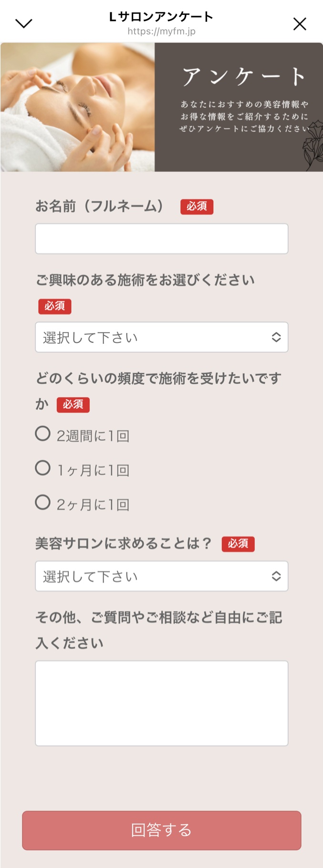Select the 2週間に1回 option

pyautogui.click(x=43, y=434)
